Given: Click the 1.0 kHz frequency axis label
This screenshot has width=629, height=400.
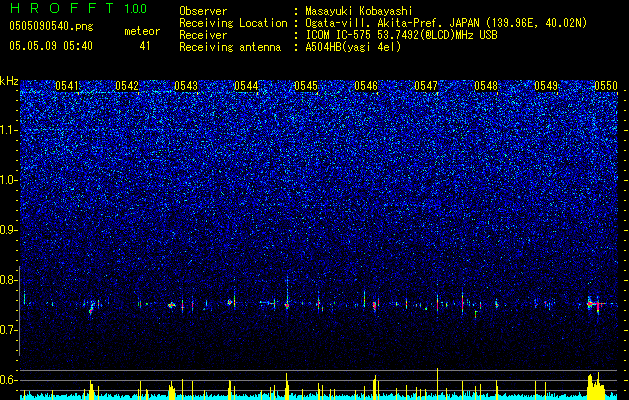Looking at the screenshot, I should pyautogui.click(x=9, y=180).
